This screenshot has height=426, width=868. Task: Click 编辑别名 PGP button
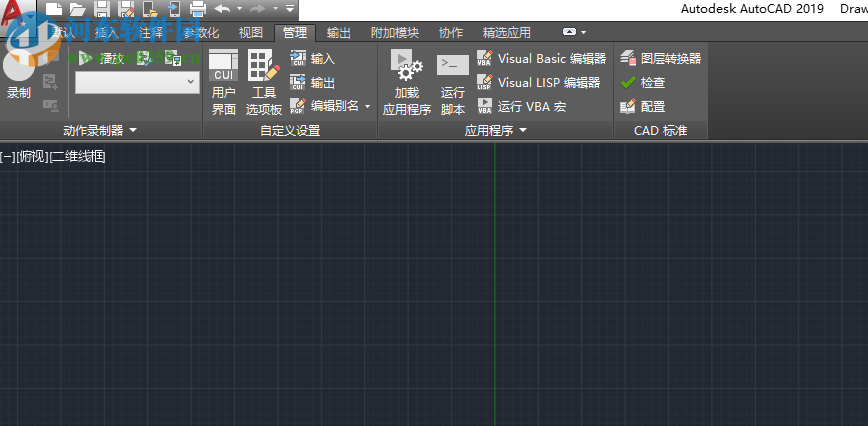click(325, 106)
